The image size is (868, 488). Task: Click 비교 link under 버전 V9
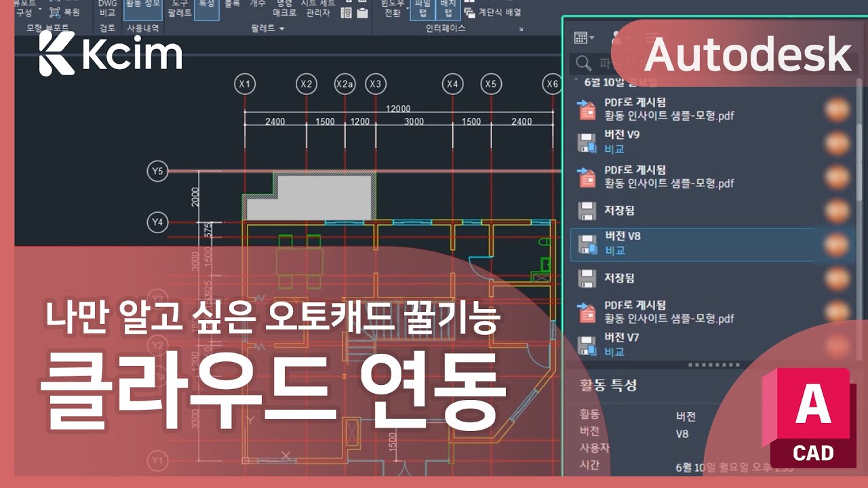(x=614, y=148)
